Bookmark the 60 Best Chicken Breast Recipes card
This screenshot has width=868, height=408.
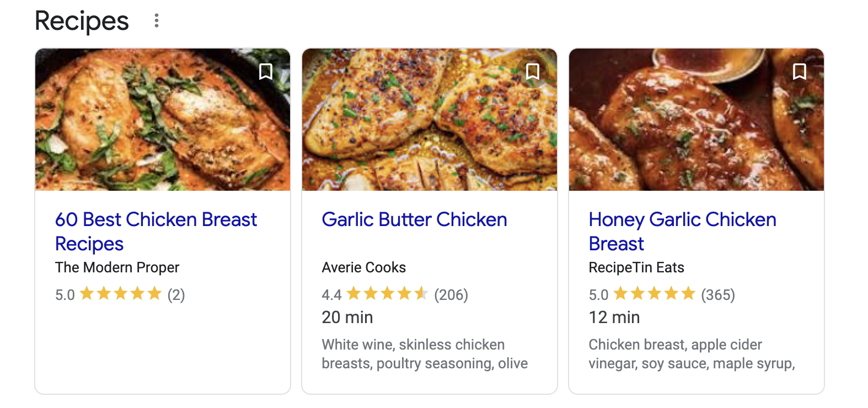(266, 72)
